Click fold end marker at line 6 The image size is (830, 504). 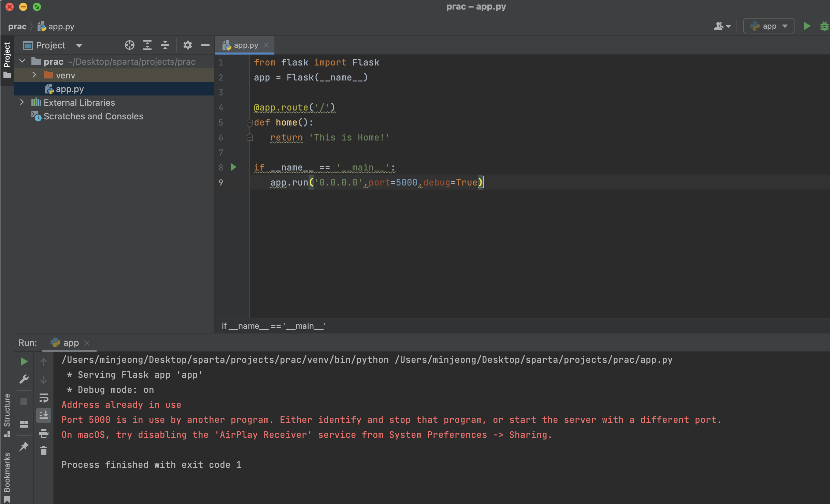tap(249, 137)
